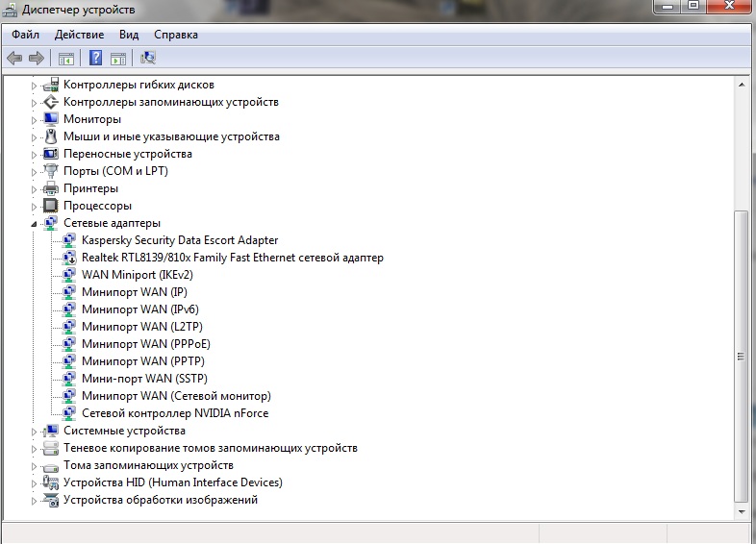The height and width of the screenshot is (544, 756).
Task: Expand Контроллеры гибких дисков node
Action: click(x=34, y=86)
